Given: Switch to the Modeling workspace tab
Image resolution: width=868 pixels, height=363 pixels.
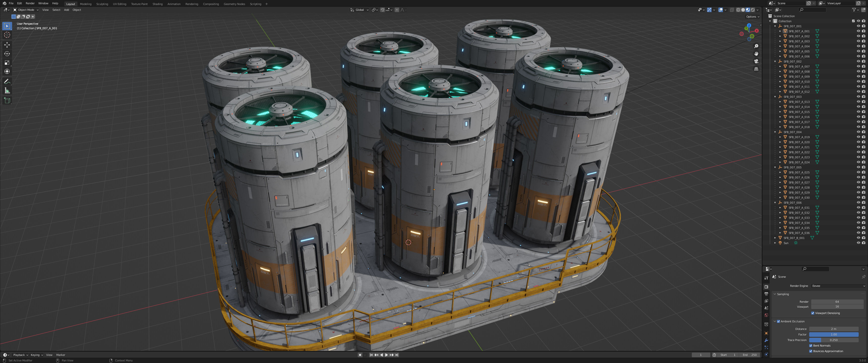Looking at the screenshot, I should click(x=86, y=4).
